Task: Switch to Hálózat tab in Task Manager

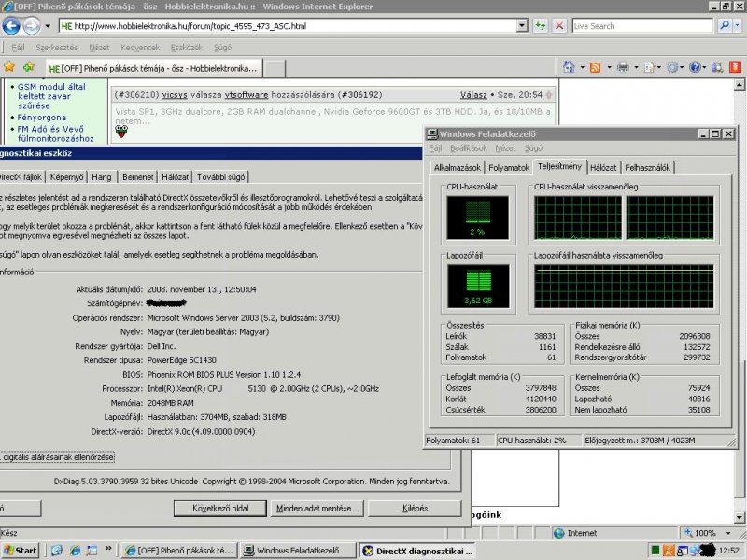Action: [x=603, y=168]
